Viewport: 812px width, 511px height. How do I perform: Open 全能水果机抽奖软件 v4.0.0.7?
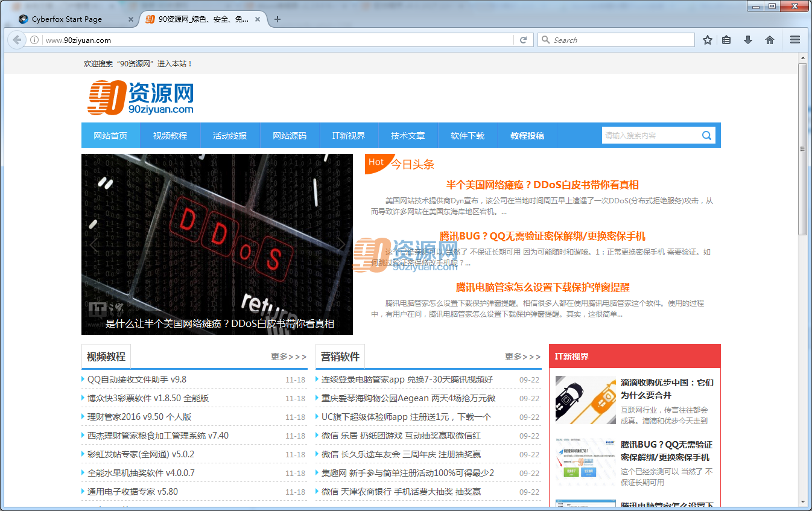(x=141, y=473)
